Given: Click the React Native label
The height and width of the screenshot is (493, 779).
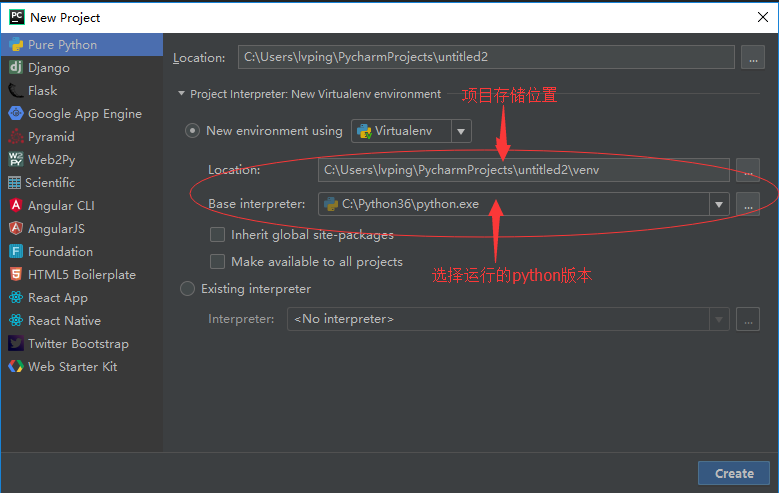Looking at the screenshot, I should click(64, 321).
